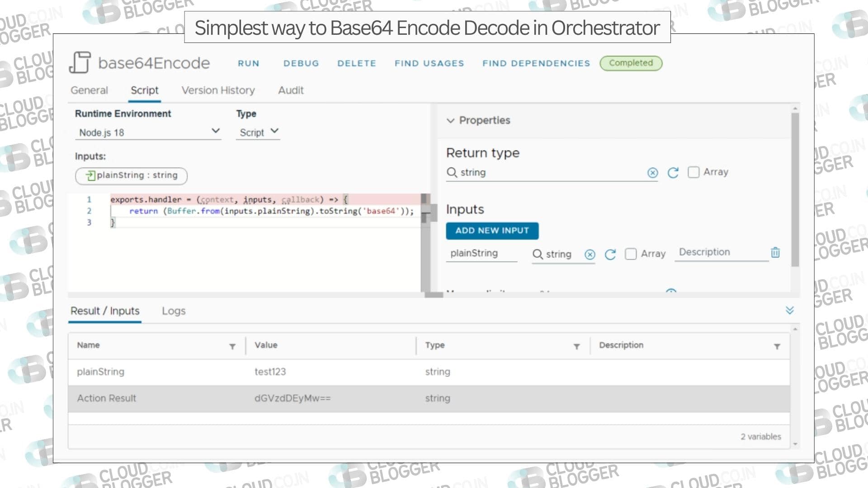This screenshot has width=868, height=488.
Task: Click the Name column filter icon
Action: click(232, 347)
